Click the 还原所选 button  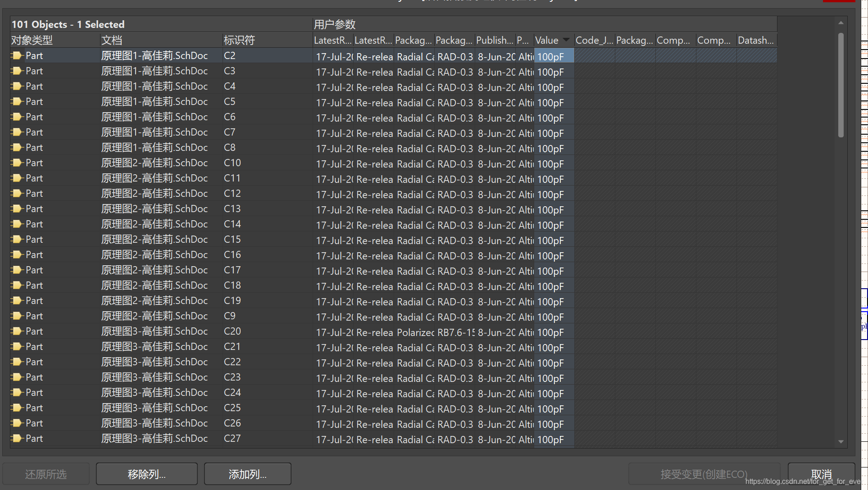(x=46, y=474)
